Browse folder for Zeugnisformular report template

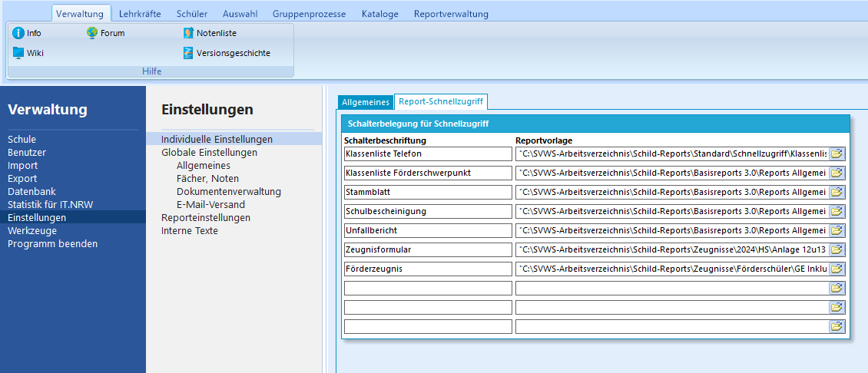pyautogui.click(x=837, y=249)
